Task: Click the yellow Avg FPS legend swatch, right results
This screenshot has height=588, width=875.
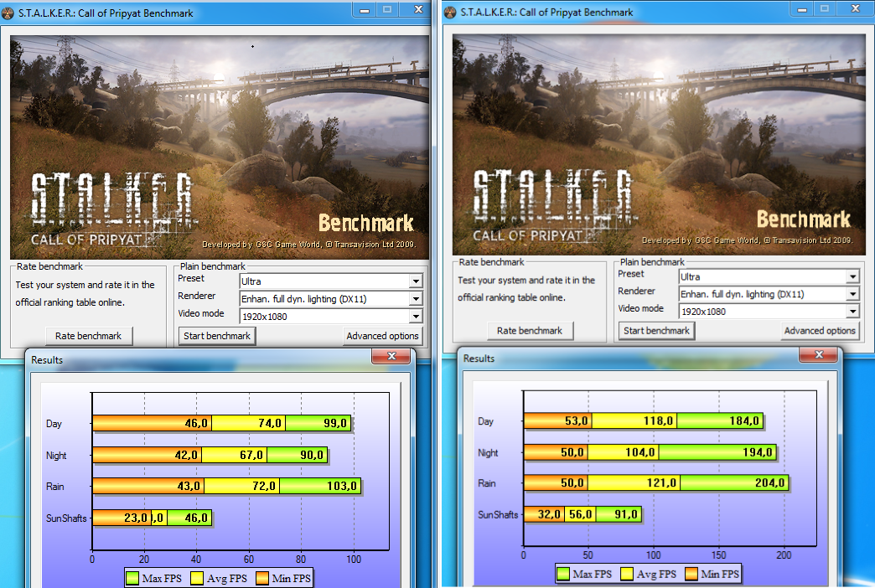Action: pos(627,574)
